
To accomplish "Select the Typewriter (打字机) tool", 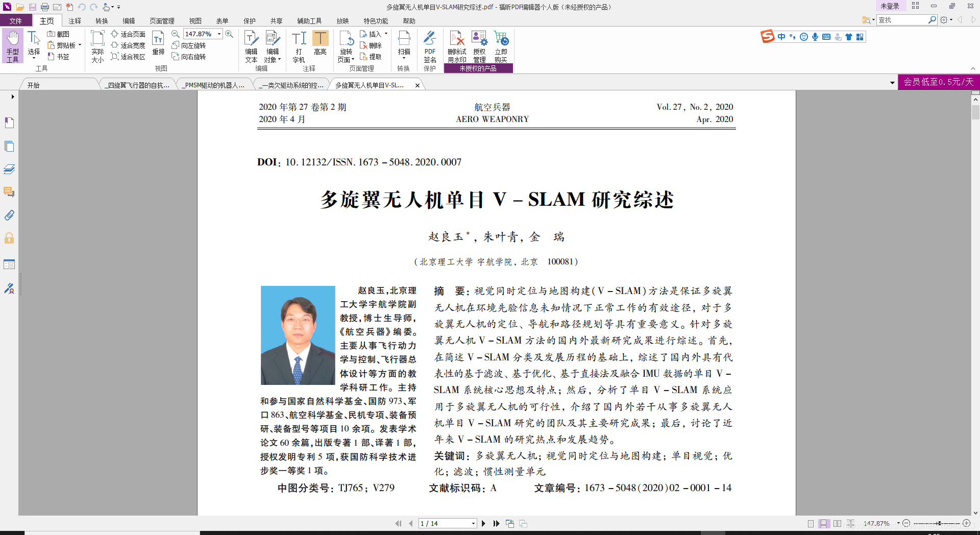I will pos(299,46).
